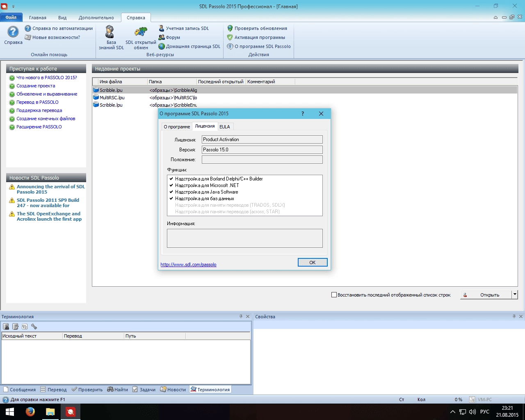The image size is (525, 420).
Task: Open the Форум ribbon item
Action: click(x=169, y=37)
